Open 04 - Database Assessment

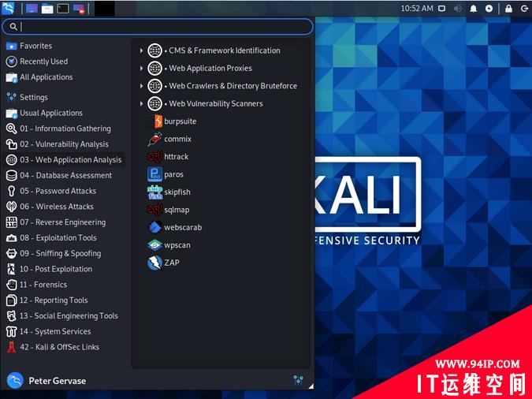(x=59, y=176)
